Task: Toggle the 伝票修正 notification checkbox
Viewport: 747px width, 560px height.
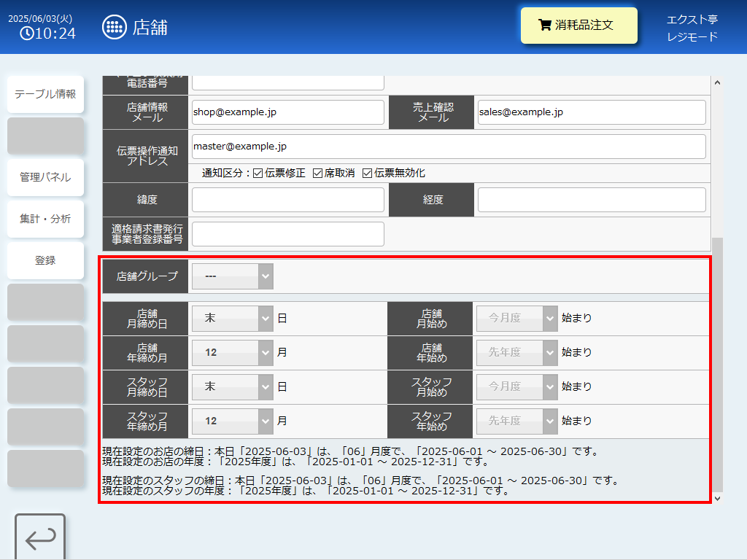Action: 258,174
